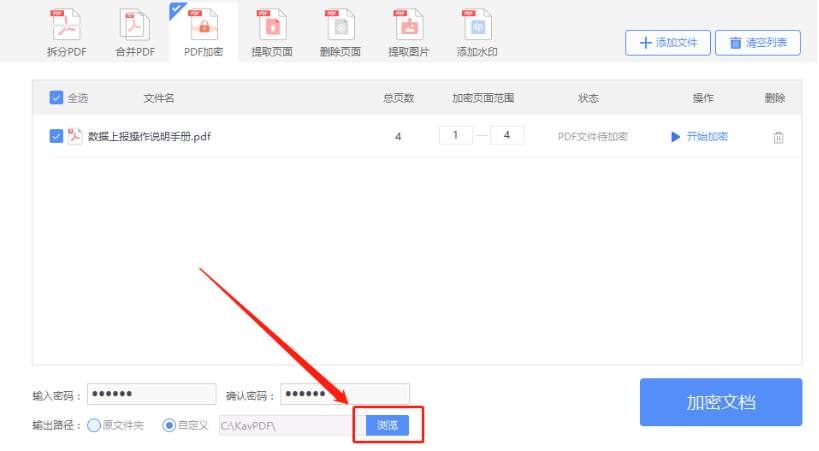The image size is (819, 451).
Task: Click the 开始加密 start encryption link
Action: point(699,136)
